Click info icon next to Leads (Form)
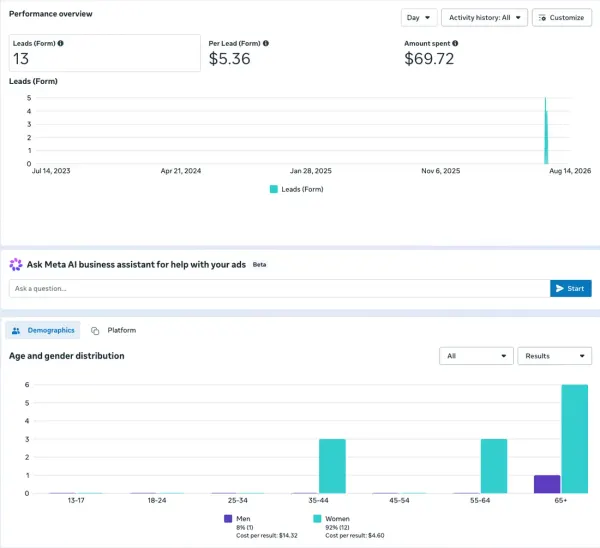The width and height of the screenshot is (600, 548). 60,43
